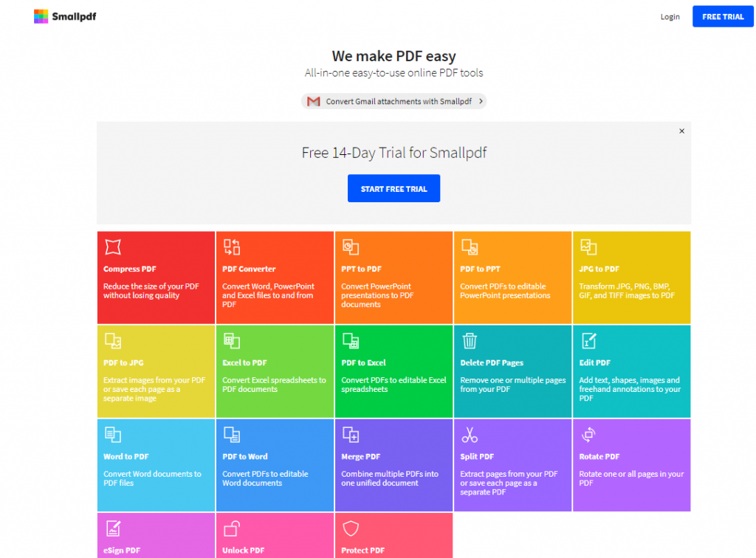Click the Excel to PDF icon
Viewport: 756px width, 558px height.
point(232,341)
